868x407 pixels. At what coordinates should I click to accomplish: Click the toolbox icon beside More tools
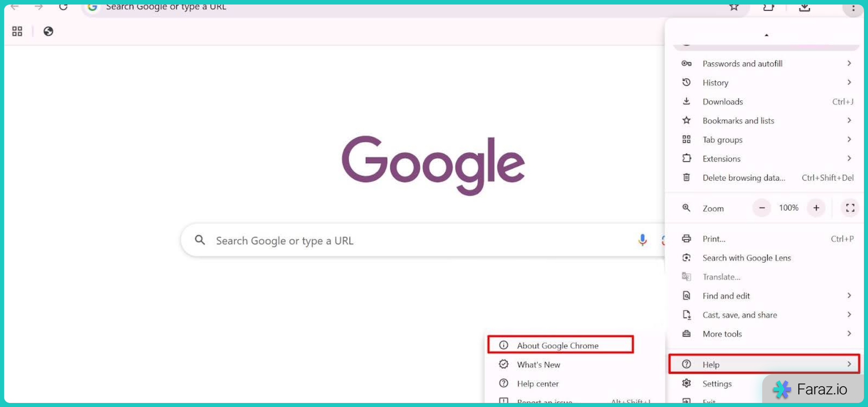[x=686, y=333]
